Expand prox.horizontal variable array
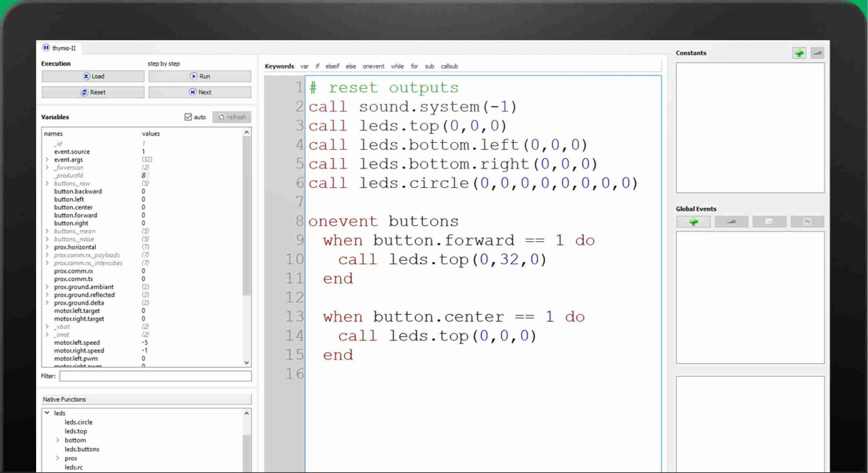Viewport: 868px width, 473px height. coord(47,247)
